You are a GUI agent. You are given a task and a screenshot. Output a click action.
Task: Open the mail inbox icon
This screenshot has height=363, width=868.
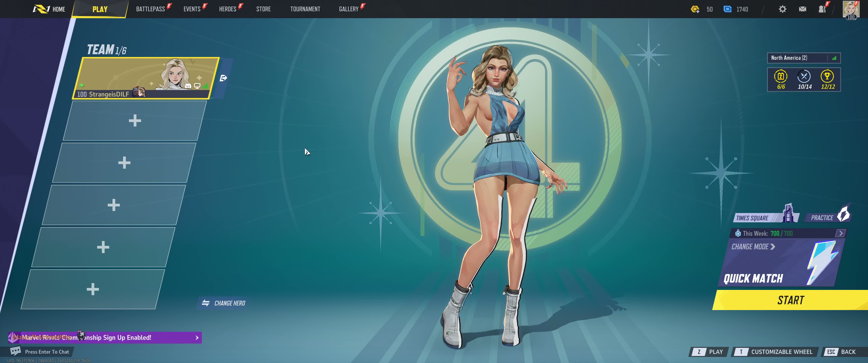coord(802,9)
